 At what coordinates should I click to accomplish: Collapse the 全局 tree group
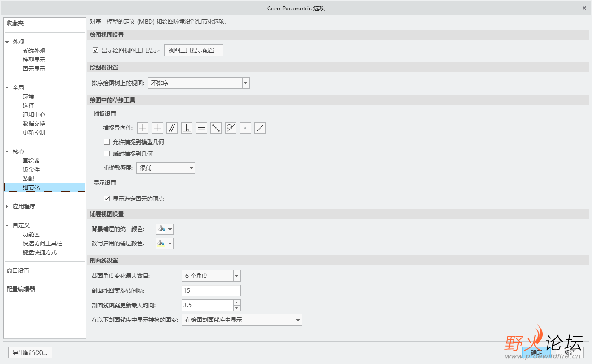(7, 88)
